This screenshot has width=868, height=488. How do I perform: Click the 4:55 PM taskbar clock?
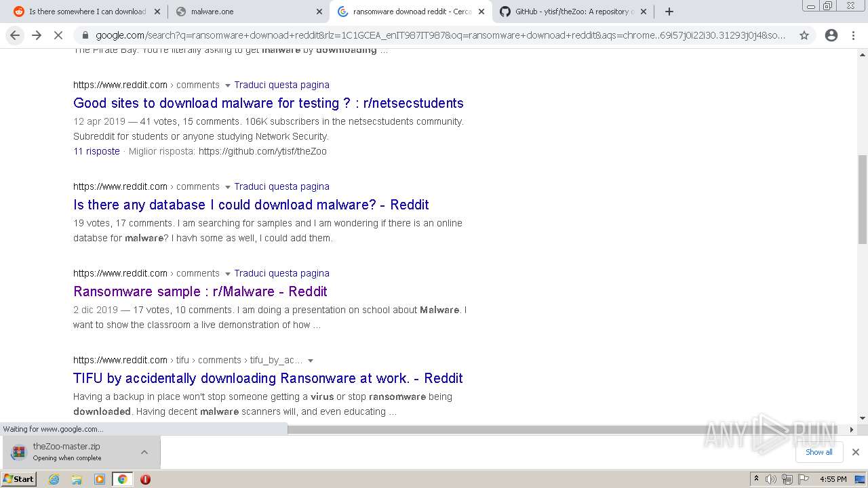(x=833, y=479)
